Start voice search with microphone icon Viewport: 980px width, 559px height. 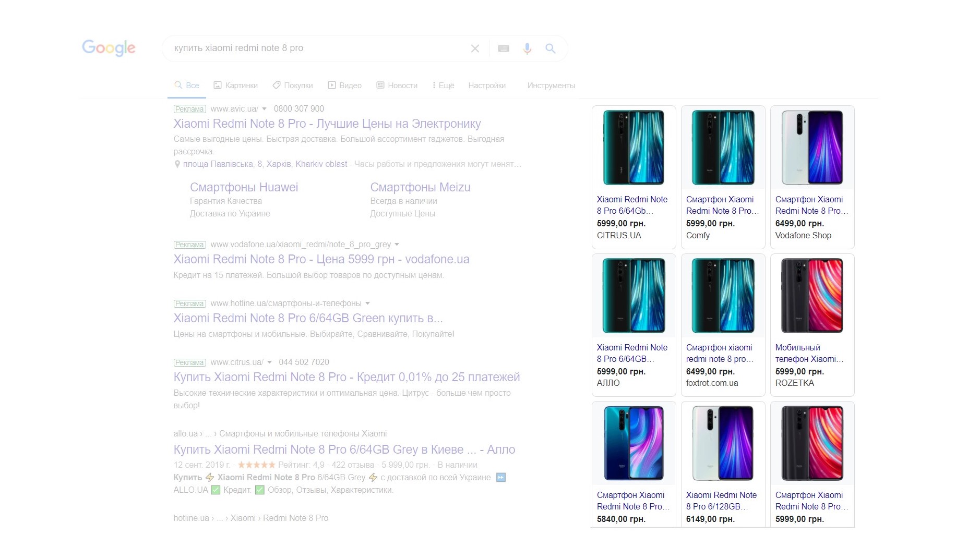pyautogui.click(x=527, y=48)
